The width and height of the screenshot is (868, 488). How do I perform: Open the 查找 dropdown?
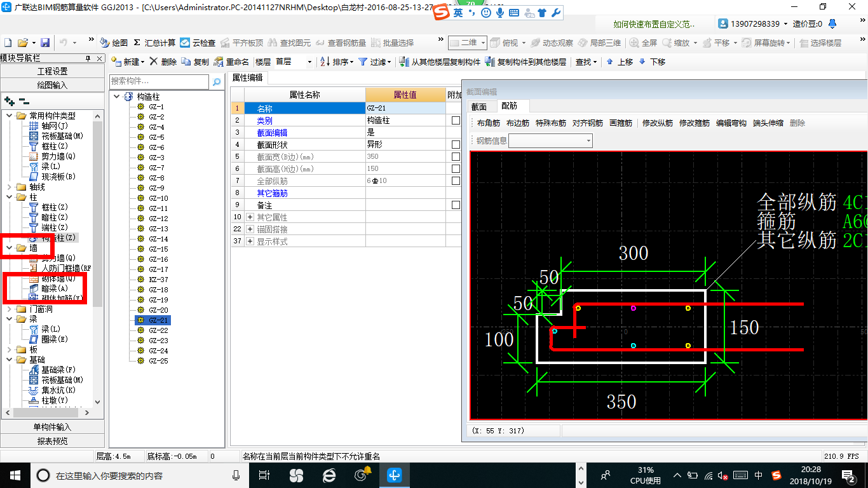[x=587, y=62]
